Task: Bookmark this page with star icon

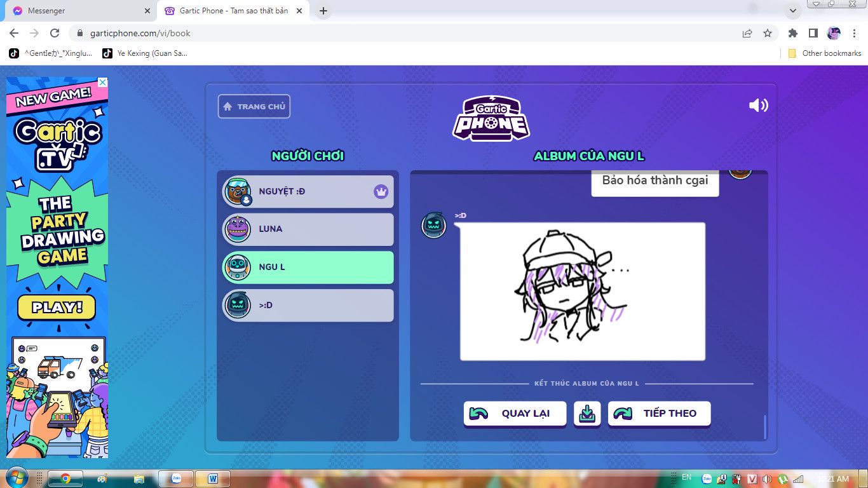Action: click(768, 33)
